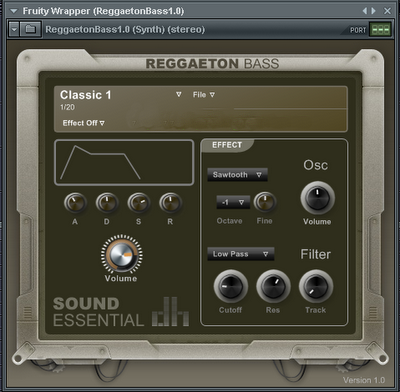The width and height of the screenshot is (400, 392).
Task: Open the Octave -1 dropdown
Action: 233,202
